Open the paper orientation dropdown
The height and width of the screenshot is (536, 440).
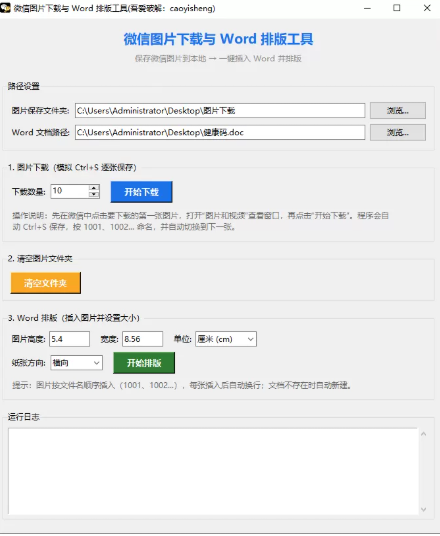point(76,363)
